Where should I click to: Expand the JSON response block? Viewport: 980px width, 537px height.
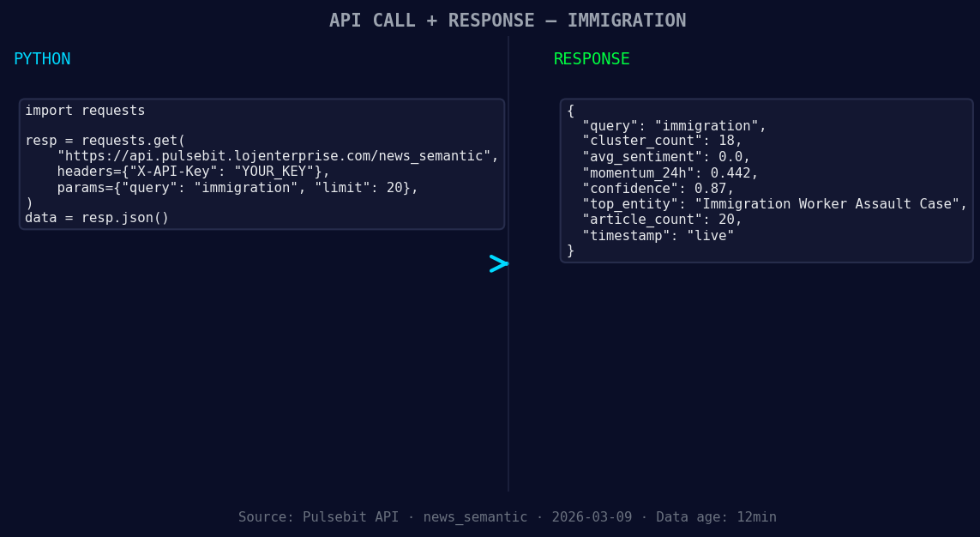coord(766,179)
